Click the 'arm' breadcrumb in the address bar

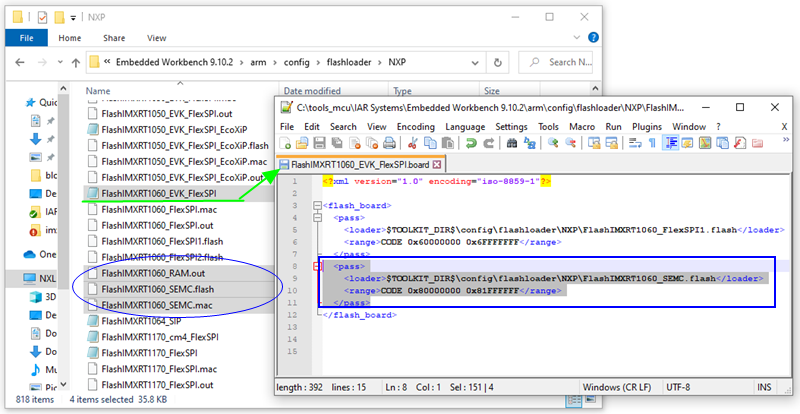[258, 62]
